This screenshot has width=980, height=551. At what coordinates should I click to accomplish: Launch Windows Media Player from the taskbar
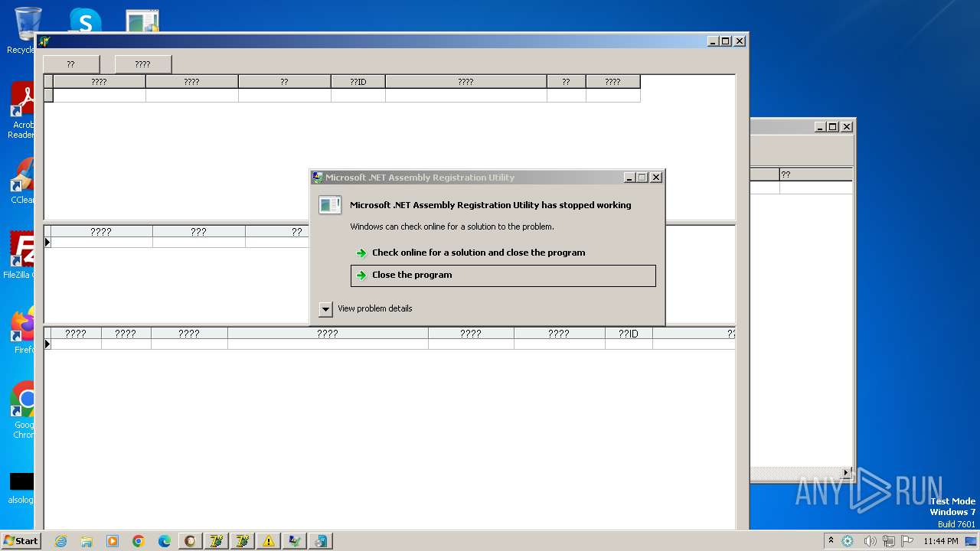pyautogui.click(x=113, y=541)
